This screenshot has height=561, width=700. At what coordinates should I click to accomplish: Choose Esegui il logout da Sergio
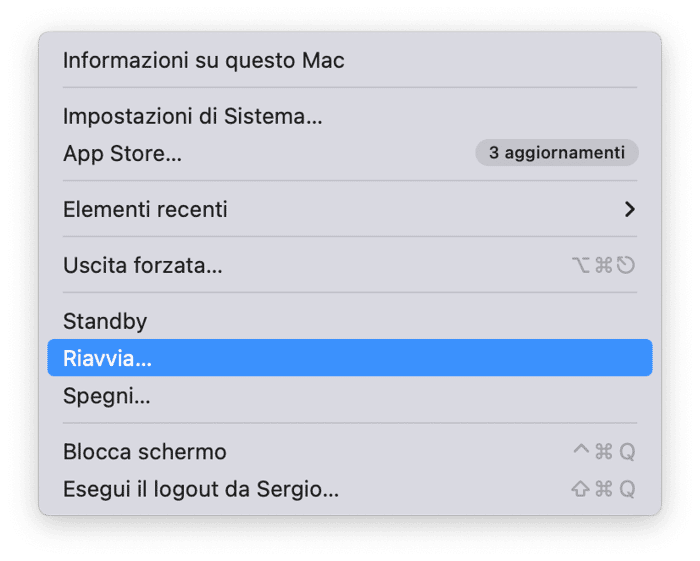click(x=350, y=489)
